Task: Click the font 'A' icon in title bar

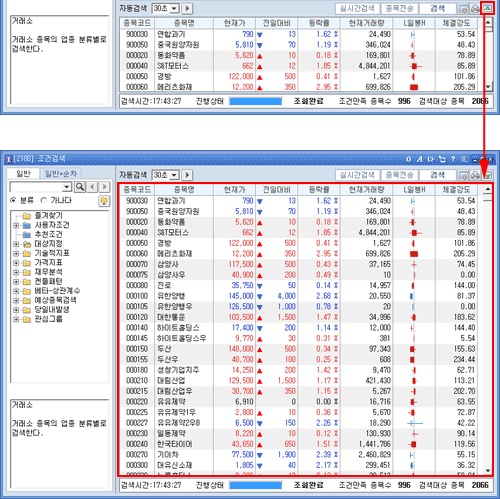Action: 420,159
